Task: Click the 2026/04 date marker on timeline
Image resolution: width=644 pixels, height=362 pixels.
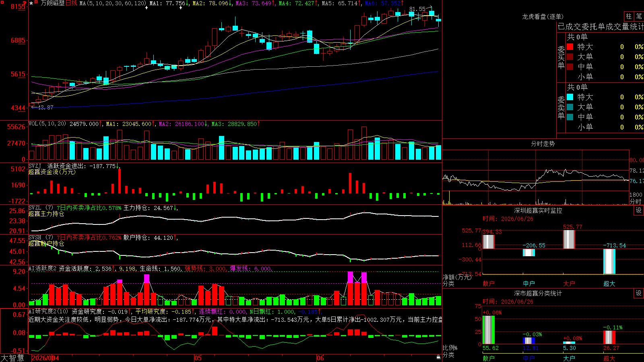Action: pyautogui.click(x=45, y=358)
